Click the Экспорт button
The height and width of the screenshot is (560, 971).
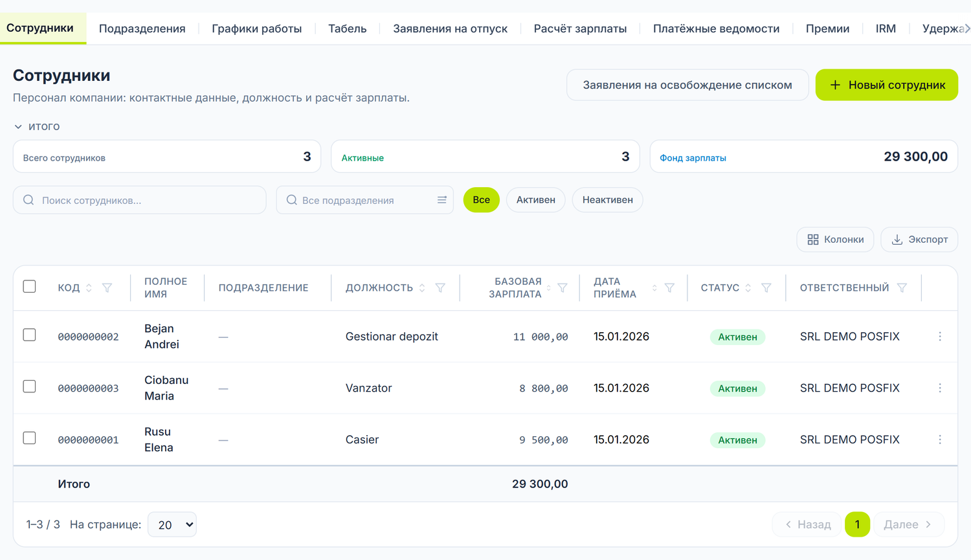(x=919, y=240)
